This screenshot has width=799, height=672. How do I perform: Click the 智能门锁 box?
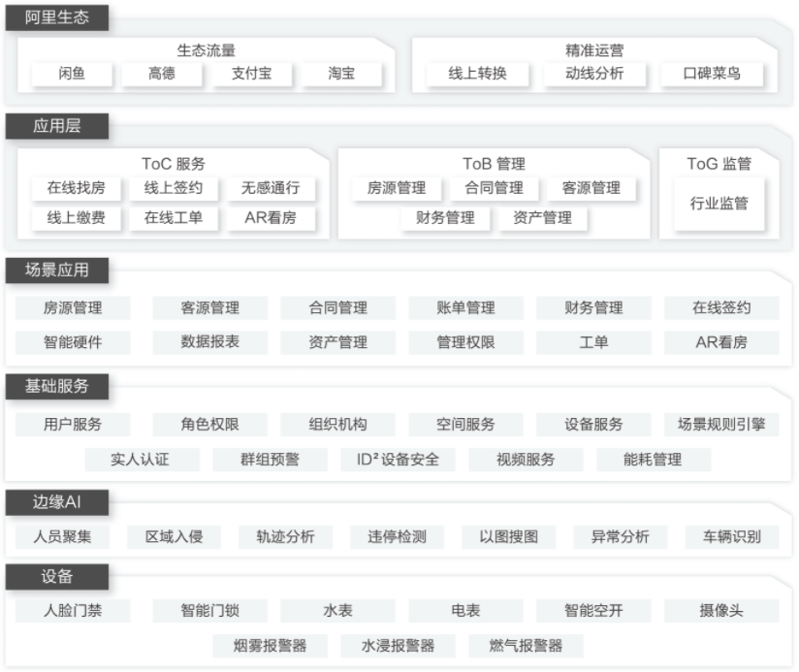pyautogui.click(x=210, y=611)
